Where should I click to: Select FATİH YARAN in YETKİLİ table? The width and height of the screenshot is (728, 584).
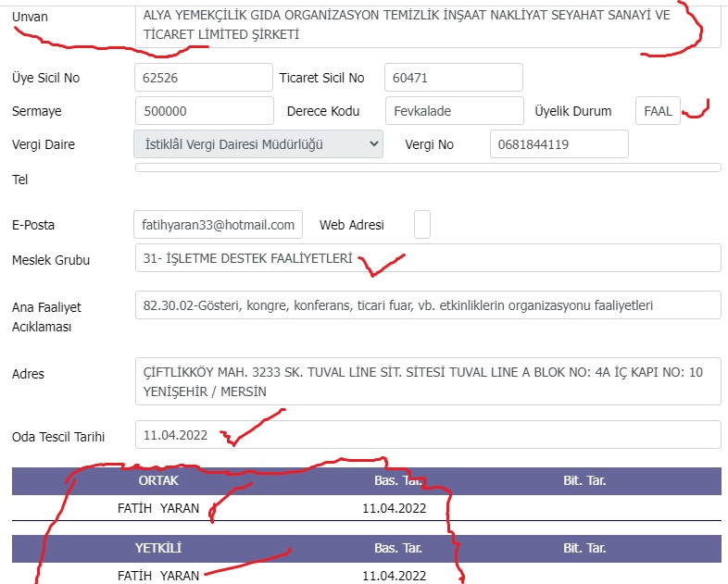click(158, 576)
